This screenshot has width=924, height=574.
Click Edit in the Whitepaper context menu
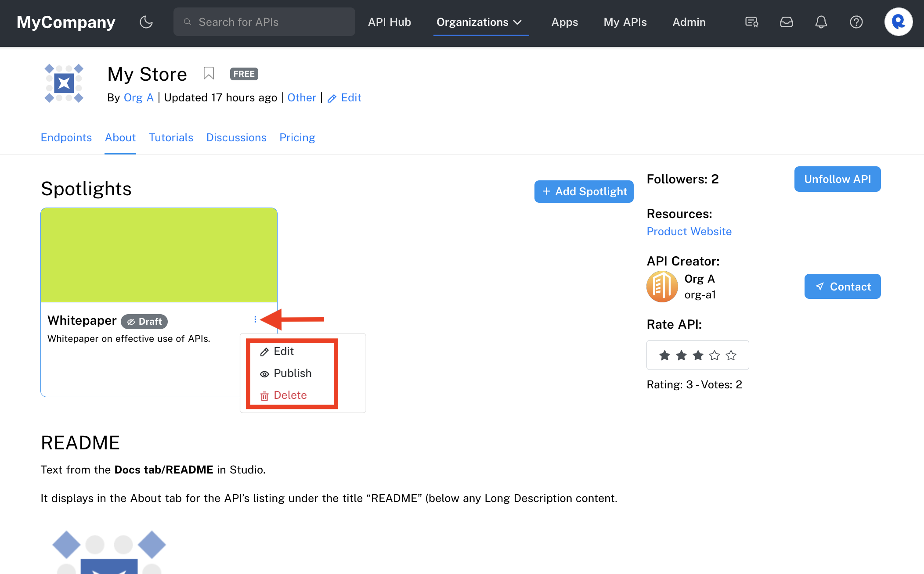pyautogui.click(x=283, y=351)
